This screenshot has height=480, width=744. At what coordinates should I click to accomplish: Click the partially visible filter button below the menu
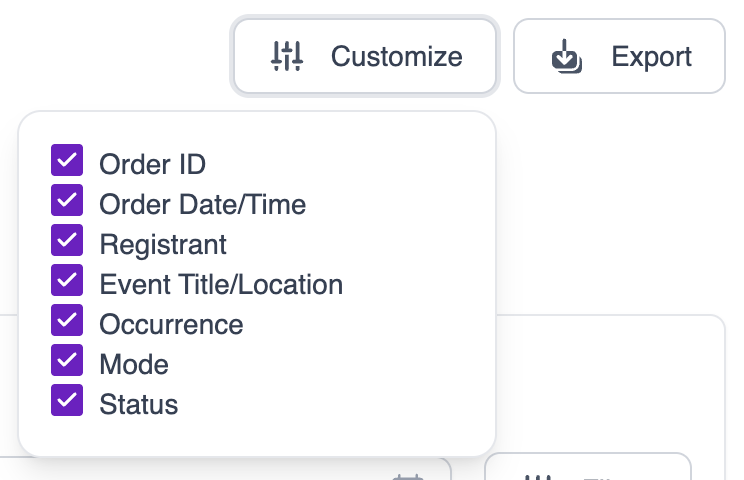(x=587, y=470)
